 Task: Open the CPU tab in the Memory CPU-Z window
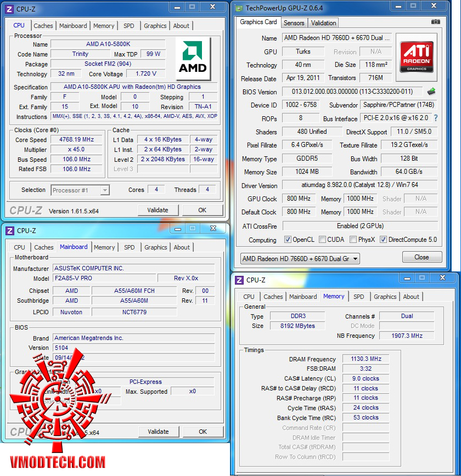[x=249, y=297]
